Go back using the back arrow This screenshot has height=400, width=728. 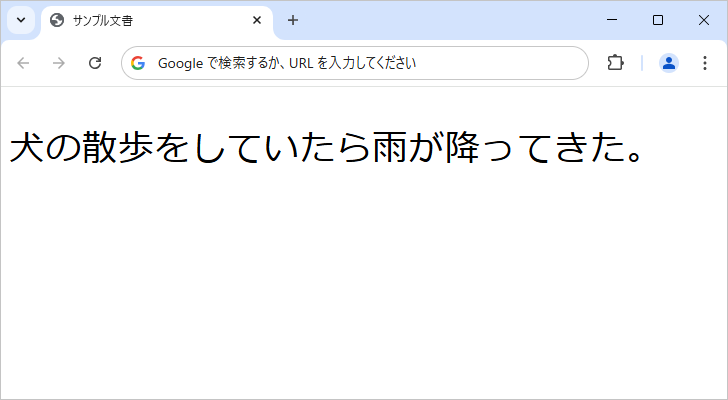(24, 63)
